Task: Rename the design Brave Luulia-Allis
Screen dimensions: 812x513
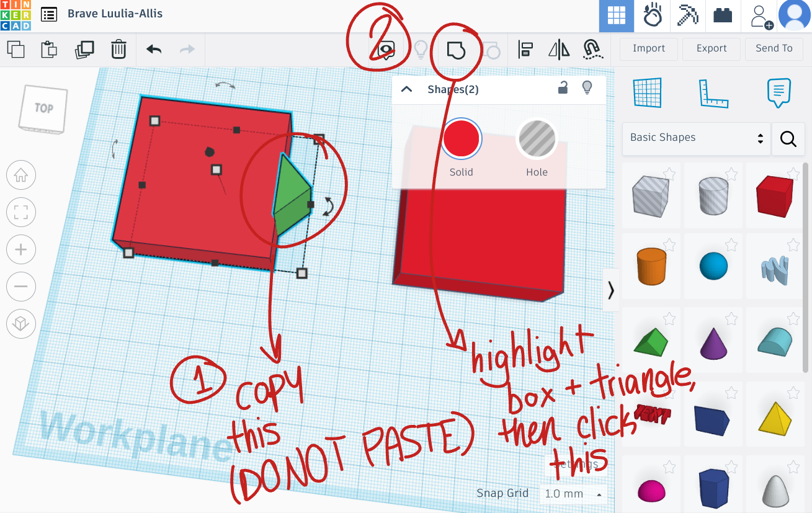Action: (115, 14)
